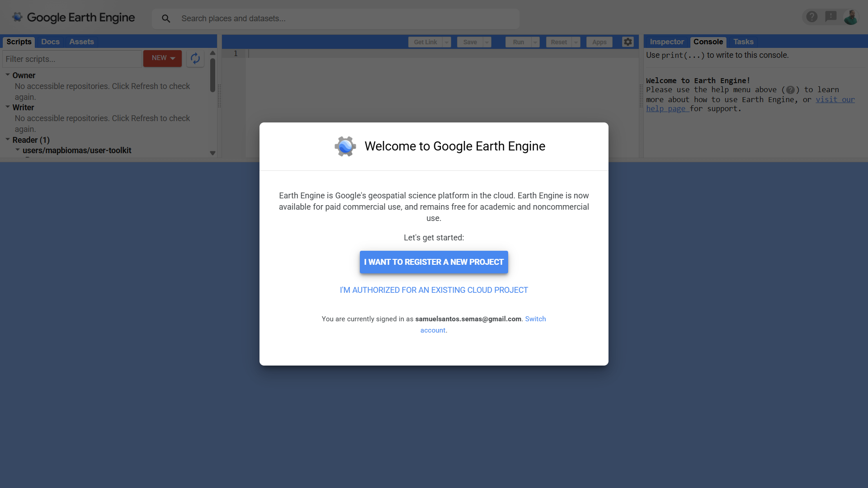868x488 pixels.
Task: Collapse the Reader repositories section
Action: tap(7, 140)
